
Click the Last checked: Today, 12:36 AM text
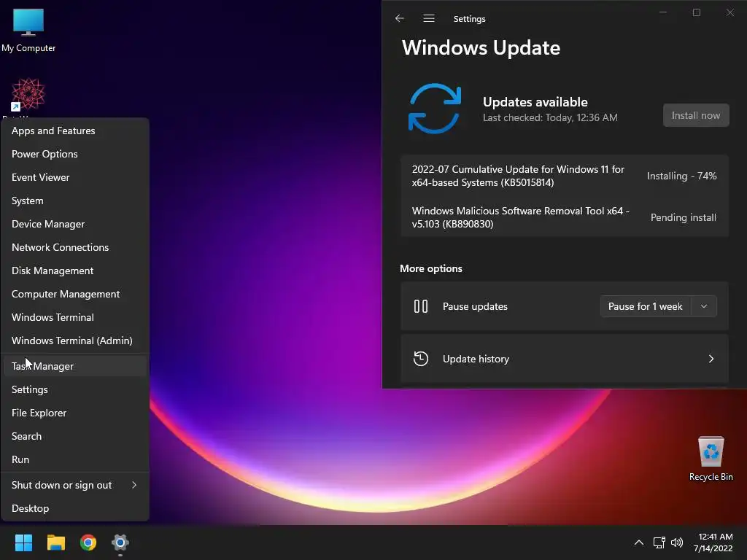[550, 117]
